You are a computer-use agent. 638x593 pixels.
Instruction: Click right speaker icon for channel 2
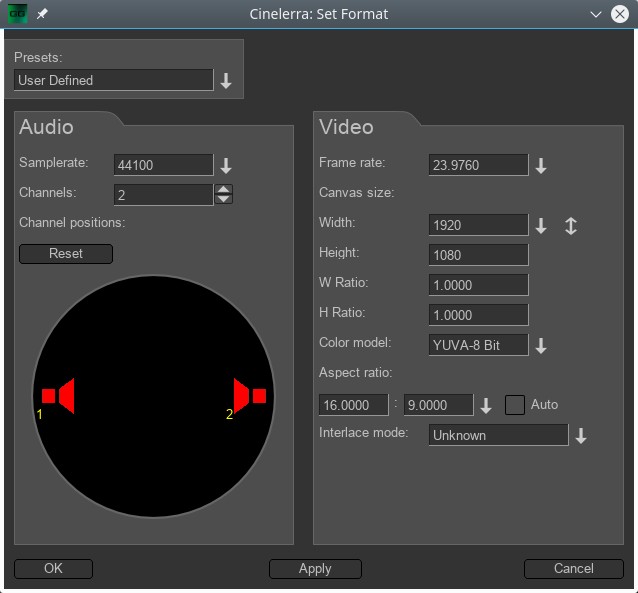pos(249,396)
